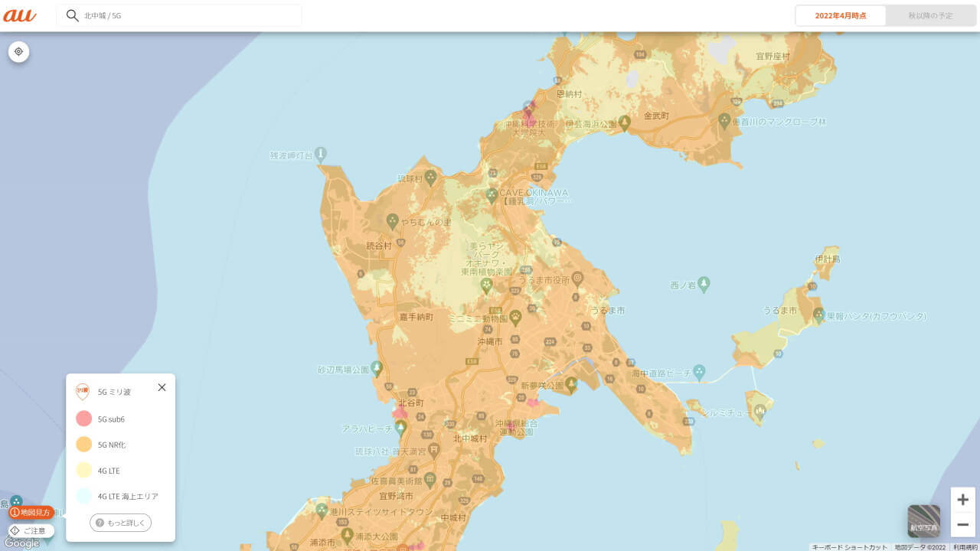Click the geolocation crosshair button

18,51
